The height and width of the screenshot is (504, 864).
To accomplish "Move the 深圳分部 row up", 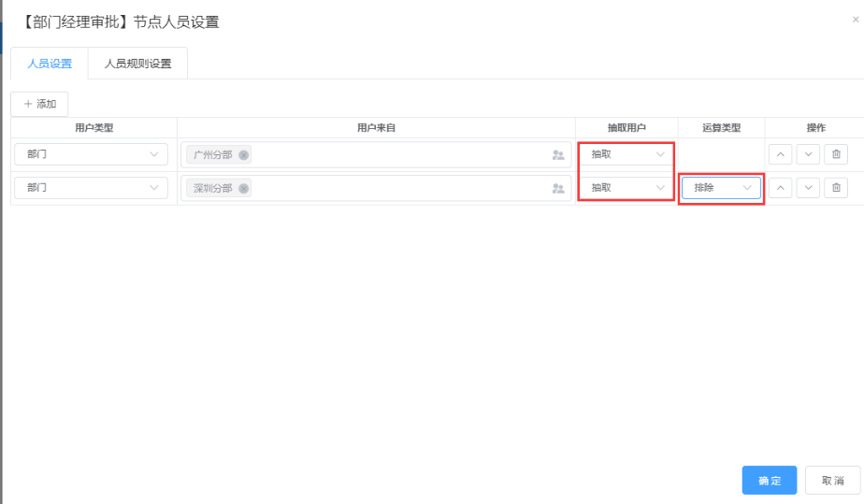I will point(780,188).
